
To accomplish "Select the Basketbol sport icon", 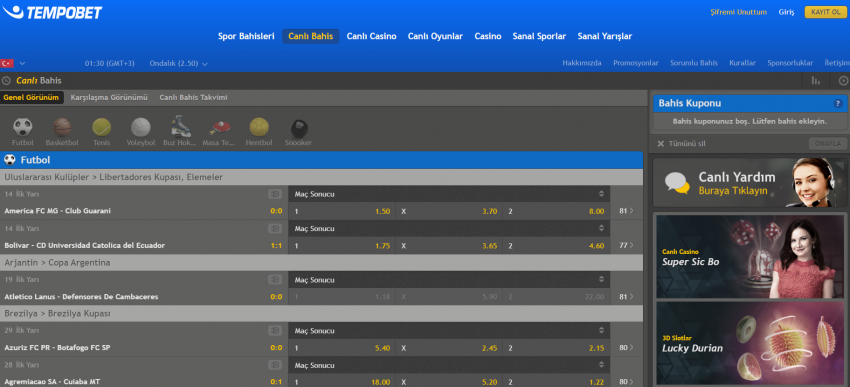I will [x=62, y=127].
